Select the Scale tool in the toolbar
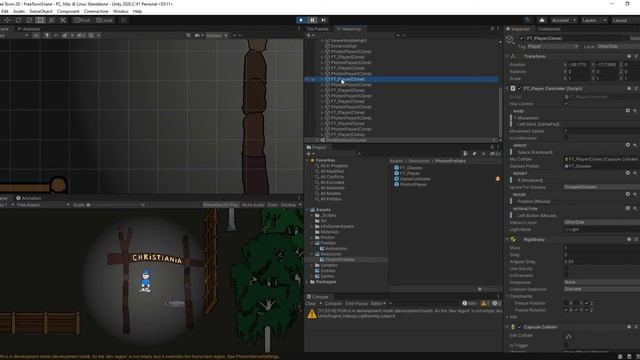Viewport: 640px width, 360px height. (x=29, y=20)
